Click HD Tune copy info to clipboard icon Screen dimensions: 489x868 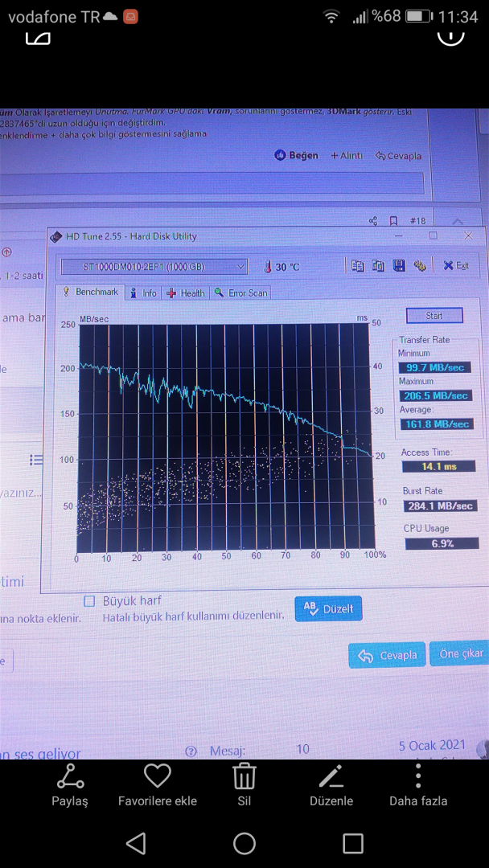(358, 266)
